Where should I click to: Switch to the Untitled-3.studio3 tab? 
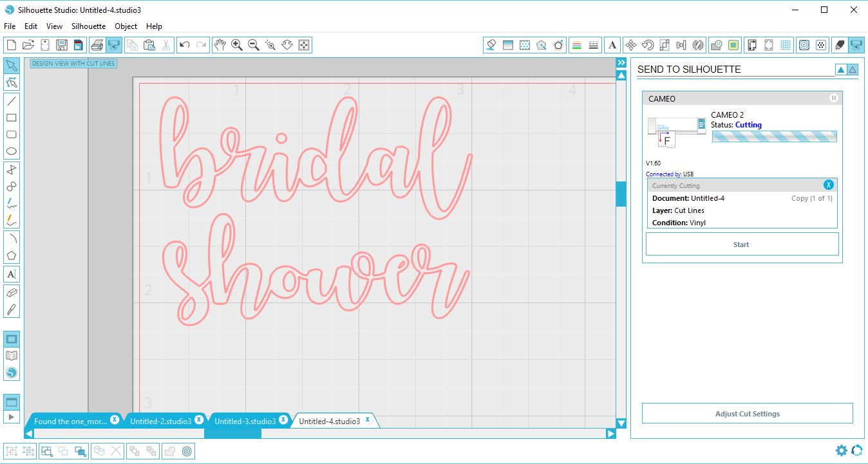(x=245, y=421)
